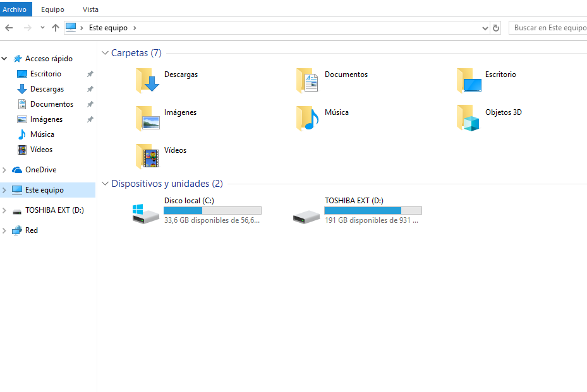Collapse Dispositivos y unidades section
The width and height of the screenshot is (587, 392).
tap(105, 184)
